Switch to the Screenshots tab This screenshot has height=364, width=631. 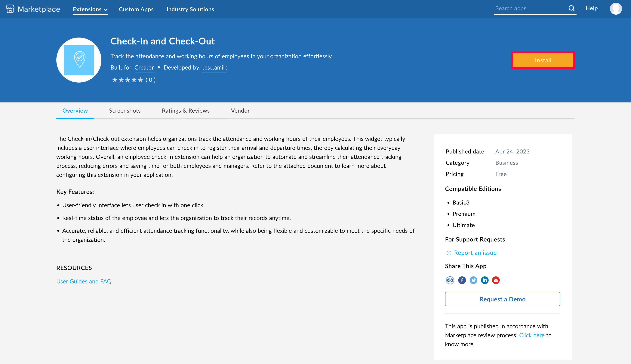click(x=125, y=111)
